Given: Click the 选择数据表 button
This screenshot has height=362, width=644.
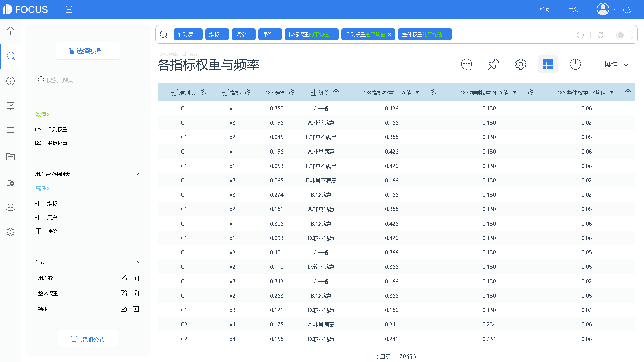Looking at the screenshot, I should point(88,51).
